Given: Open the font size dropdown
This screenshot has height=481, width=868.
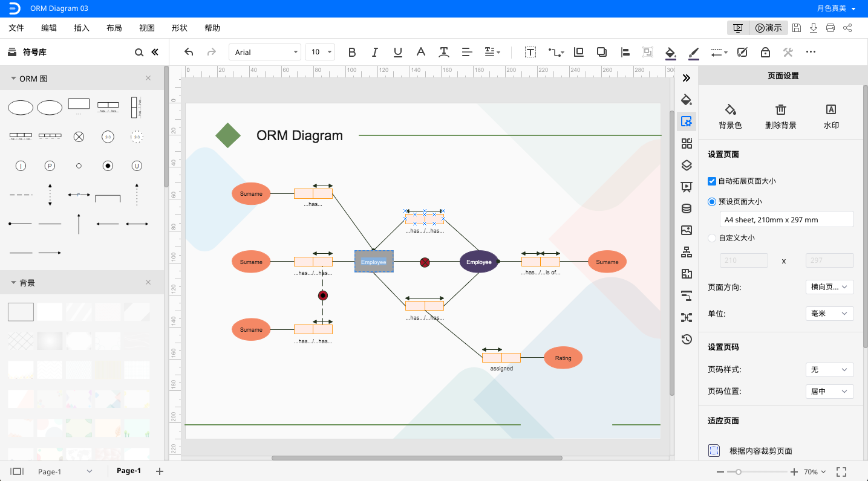Looking at the screenshot, I should (320, 52).
